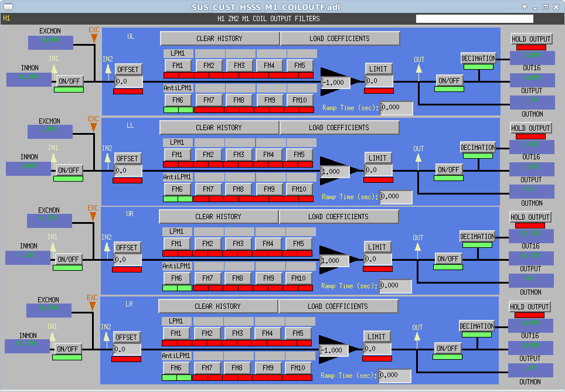
Task: Click the white text field in header bar
Action: click(x=475, y=19)
